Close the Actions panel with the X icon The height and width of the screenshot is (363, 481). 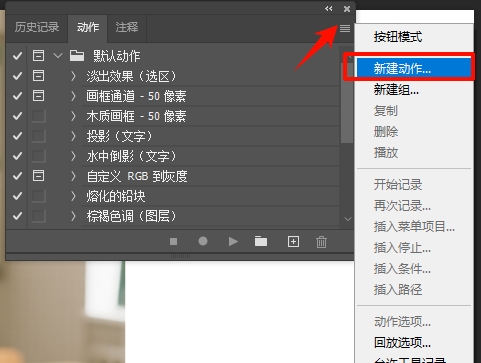point(347,9)
